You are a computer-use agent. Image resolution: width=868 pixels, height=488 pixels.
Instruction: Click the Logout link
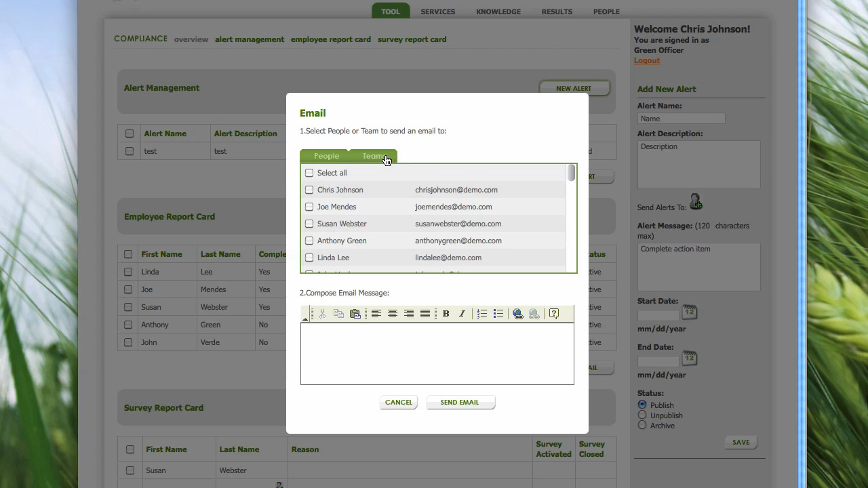[647, 60]
